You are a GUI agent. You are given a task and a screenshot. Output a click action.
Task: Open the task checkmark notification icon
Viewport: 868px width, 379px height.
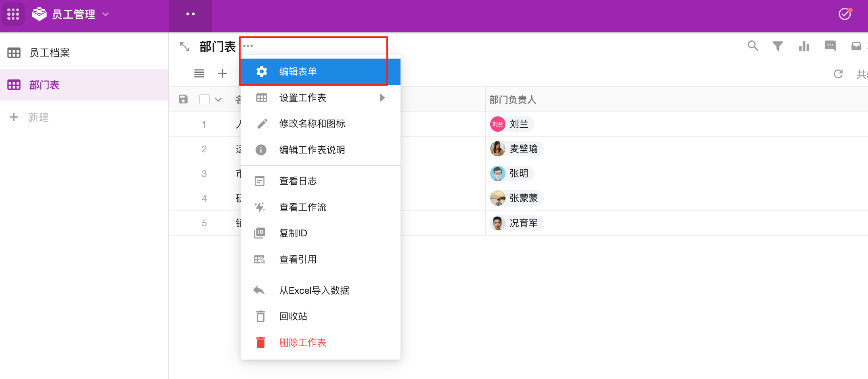coord(845,14)
